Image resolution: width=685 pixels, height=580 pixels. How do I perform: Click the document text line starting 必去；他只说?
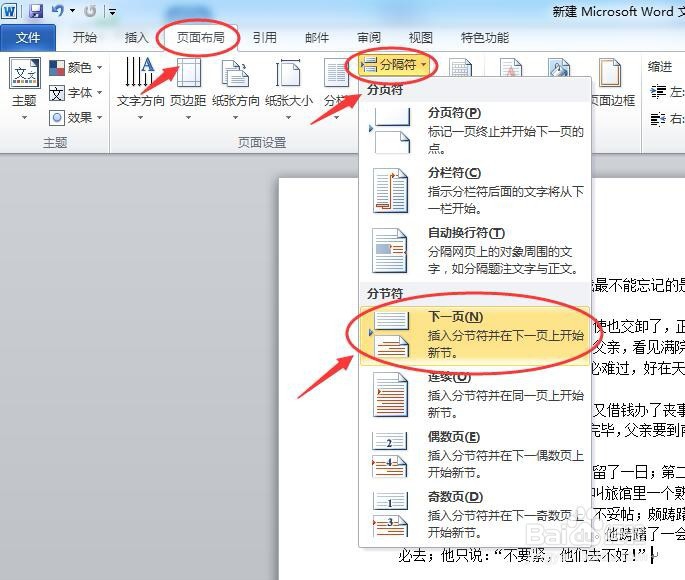click(522, 555)
